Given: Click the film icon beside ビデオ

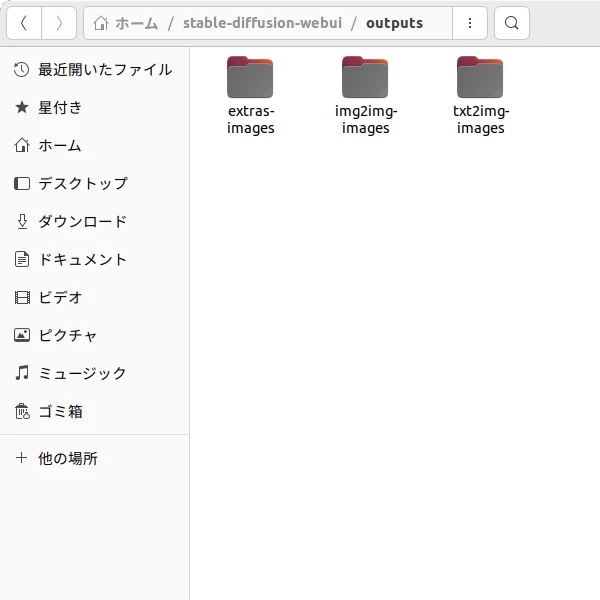Looking at the screenshot, I should 22,297.
